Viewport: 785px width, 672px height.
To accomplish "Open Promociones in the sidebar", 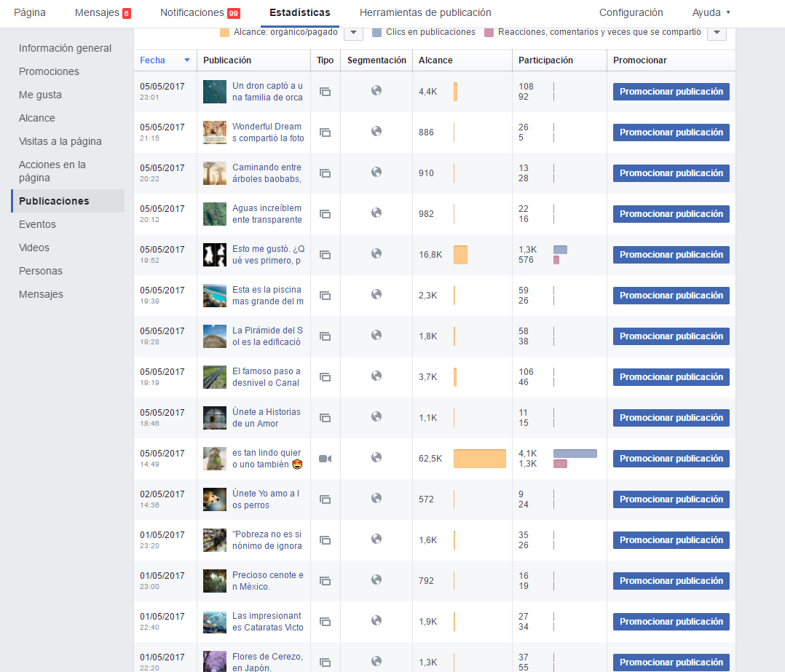I will 49,71.
